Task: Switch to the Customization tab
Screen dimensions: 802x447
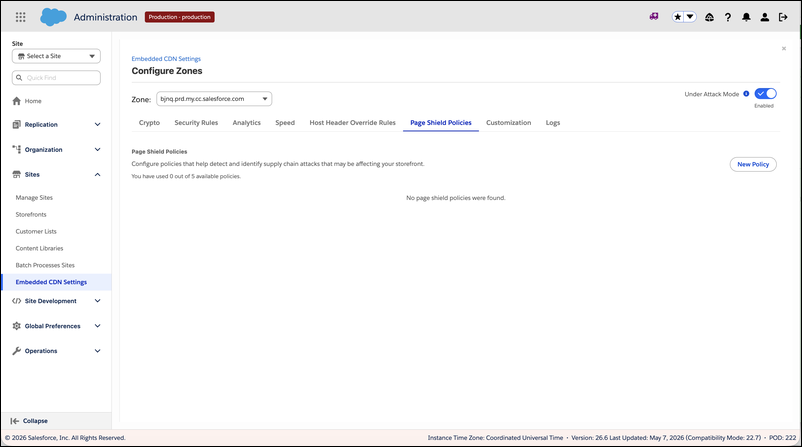Action: pos(508,123)
